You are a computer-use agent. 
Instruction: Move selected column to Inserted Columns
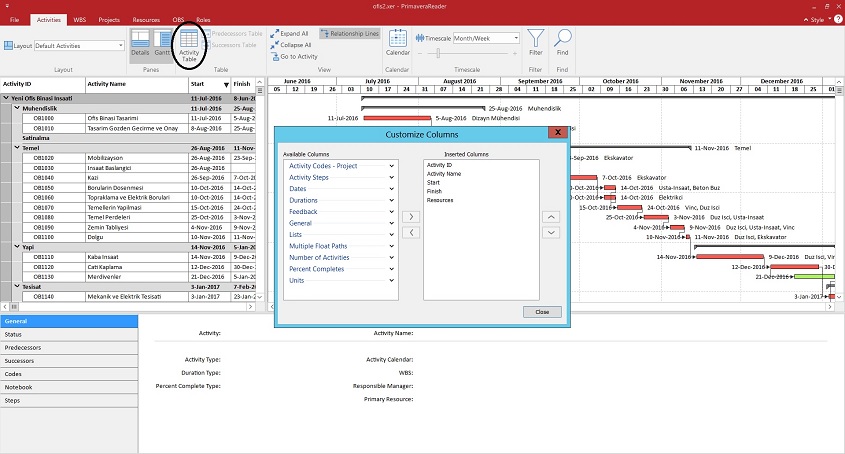point(410,216)
